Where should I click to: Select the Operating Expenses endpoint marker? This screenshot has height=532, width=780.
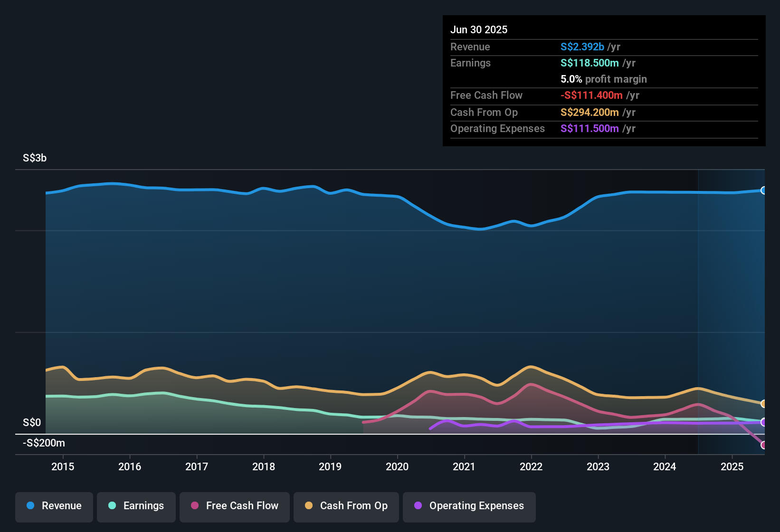[764, 422]
